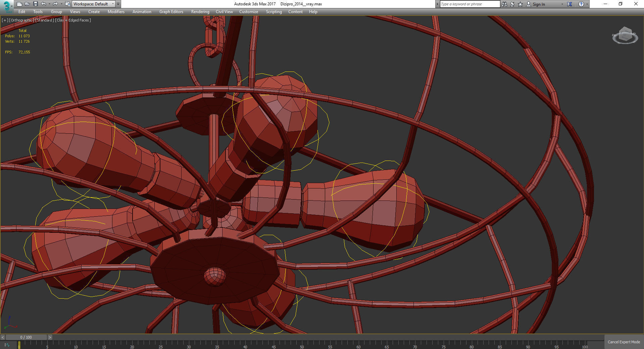The height and width of the screenshot is (349, 644).
Task: Open the Modifiers menu
Action: pos(116,12)
